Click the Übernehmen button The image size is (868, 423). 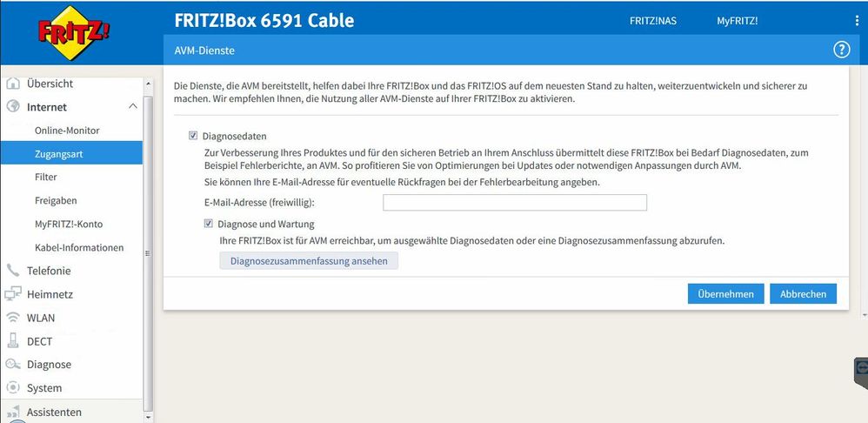[x=725, y=294]
